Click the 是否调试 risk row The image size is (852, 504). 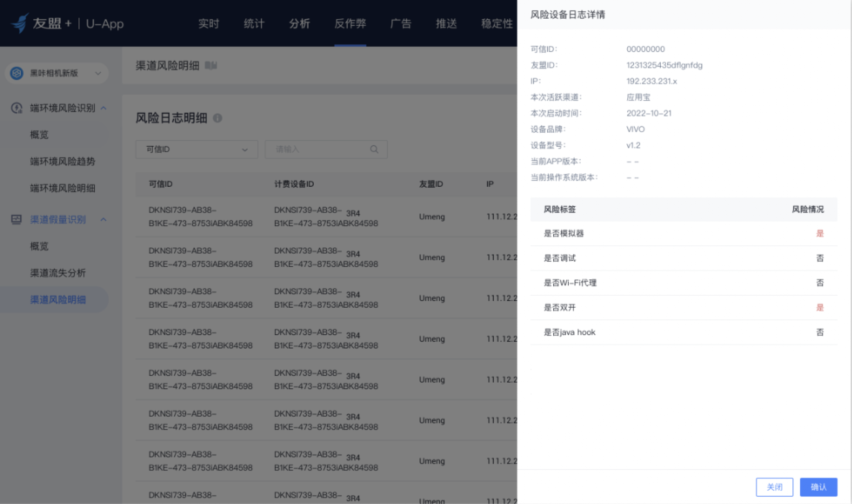pyautogui.click(x=684, y=258)
